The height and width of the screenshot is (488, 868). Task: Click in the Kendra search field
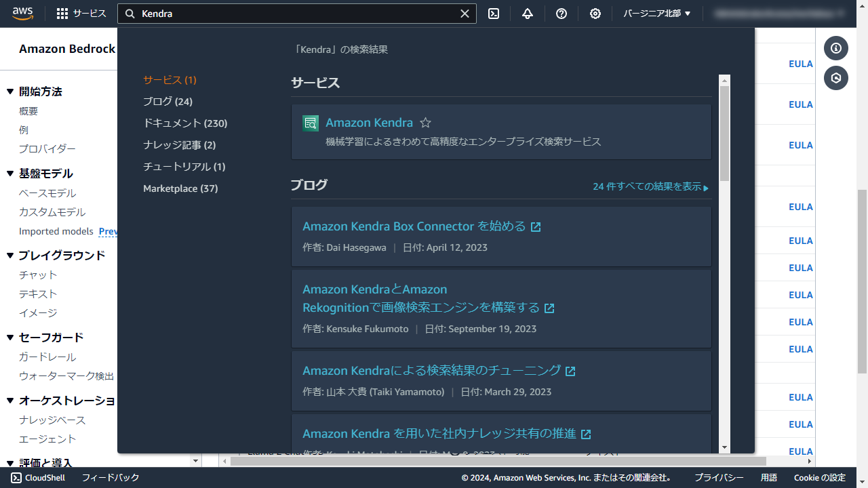297,14
